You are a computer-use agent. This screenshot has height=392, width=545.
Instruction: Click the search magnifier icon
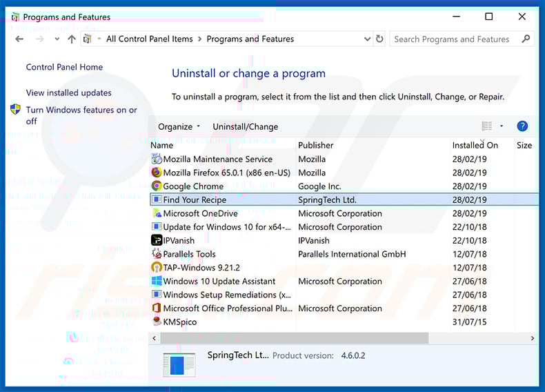(526, 39)
